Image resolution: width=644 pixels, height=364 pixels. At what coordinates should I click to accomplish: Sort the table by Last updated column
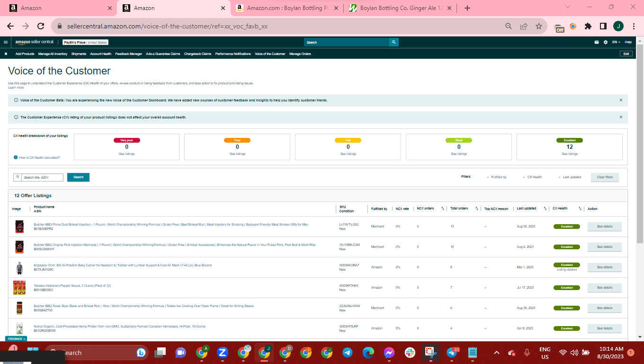click(545, 209)
